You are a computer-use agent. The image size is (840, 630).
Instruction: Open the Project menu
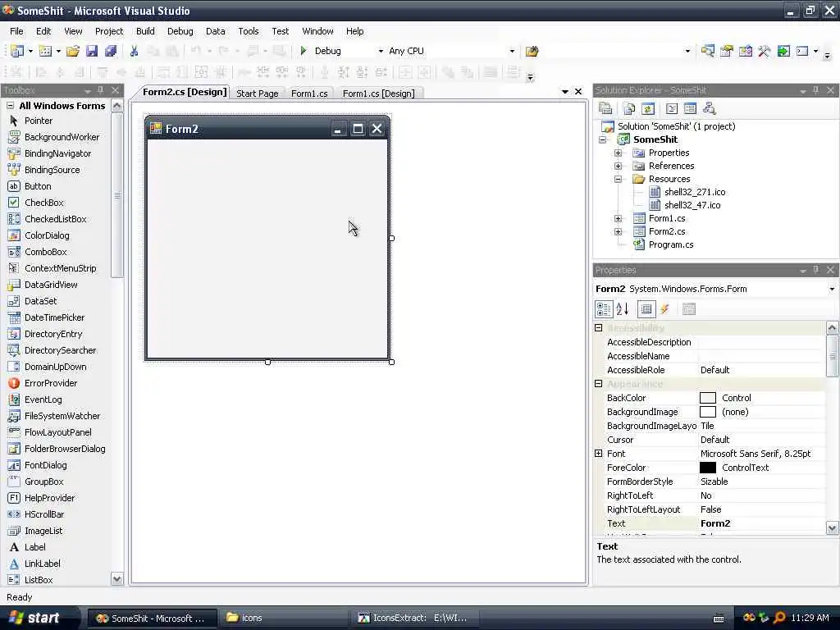109,31
